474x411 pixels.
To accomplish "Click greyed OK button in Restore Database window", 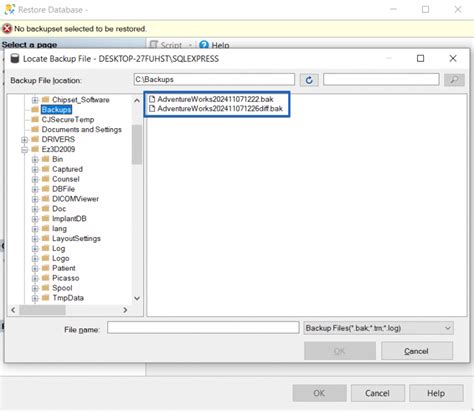I will (x=319, y=393).
